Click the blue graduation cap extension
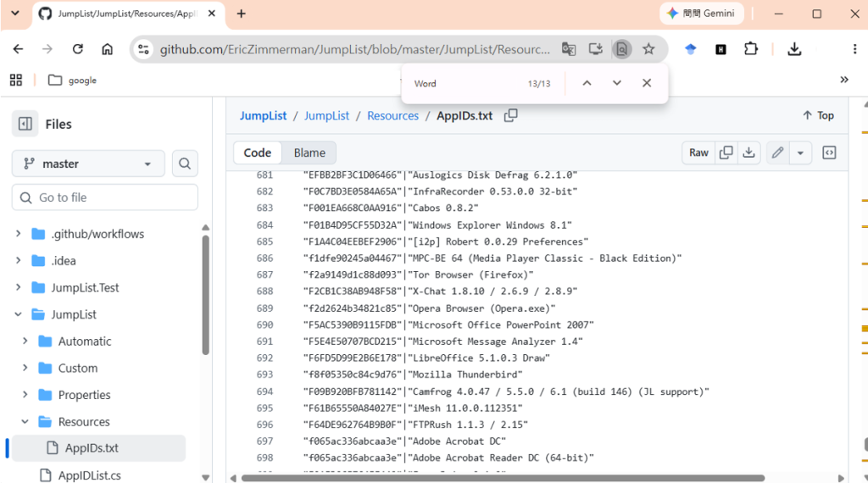This screenshot has height=483, width=868. 690,49
